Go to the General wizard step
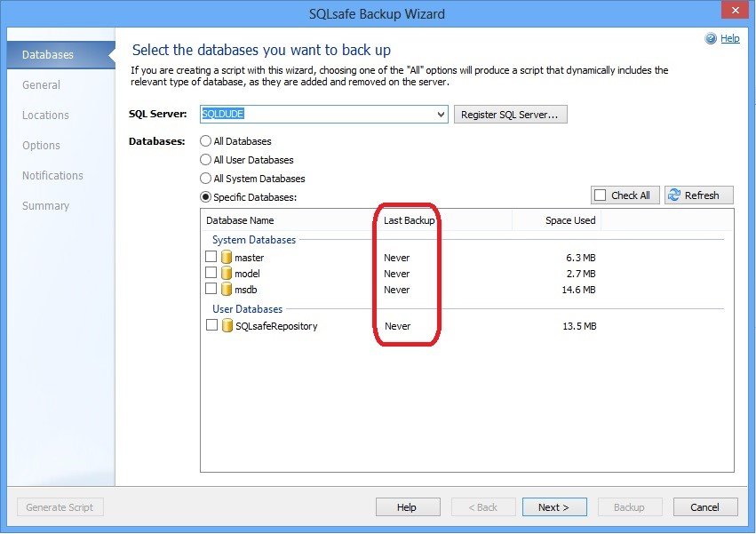The width and height of the screenshot is (756, 534). (x=41, y=85)
